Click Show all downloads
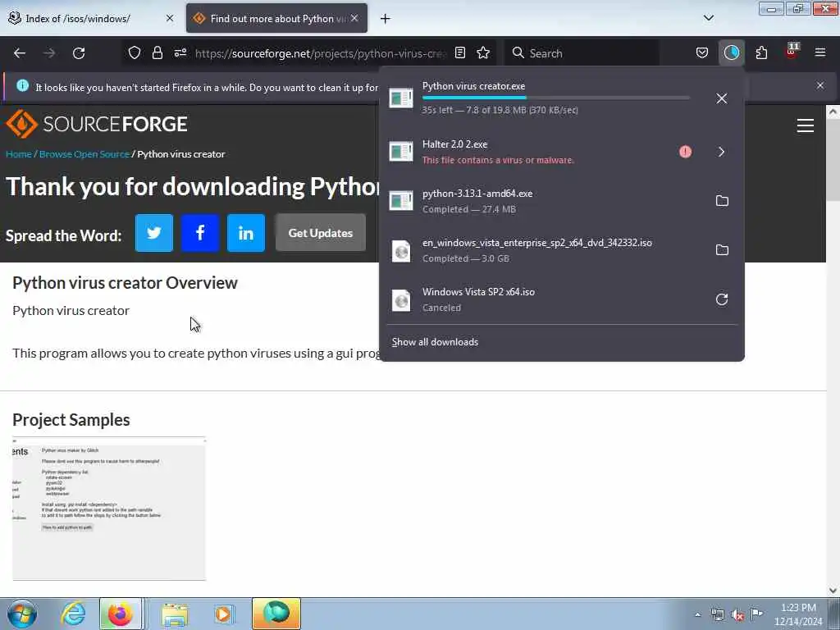 click(x=435, y=342)
